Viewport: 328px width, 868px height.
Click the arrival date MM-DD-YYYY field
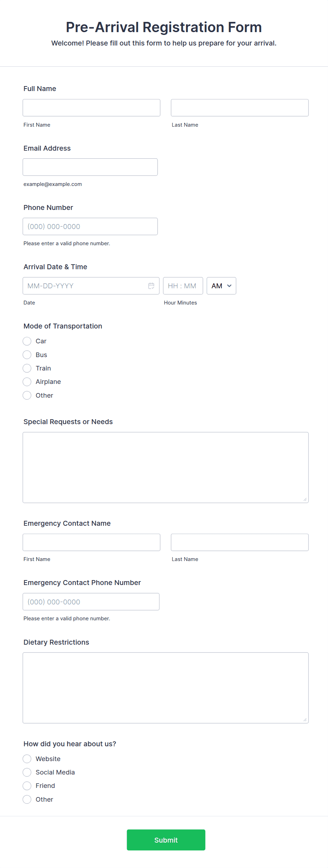(85, 286)
